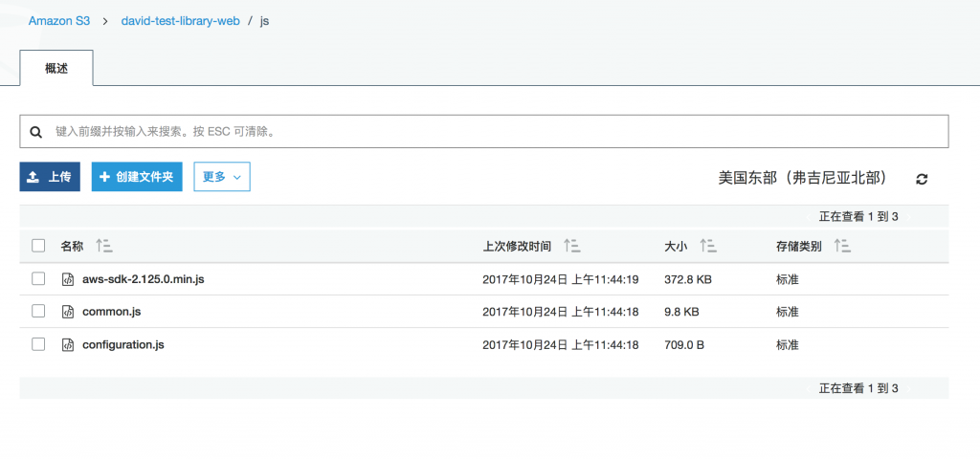The width and height of the screenshot is (980, 459).
Task: Click the file icon for aws-sdk-2.125.0.min.js
Action: click(68, 279)
